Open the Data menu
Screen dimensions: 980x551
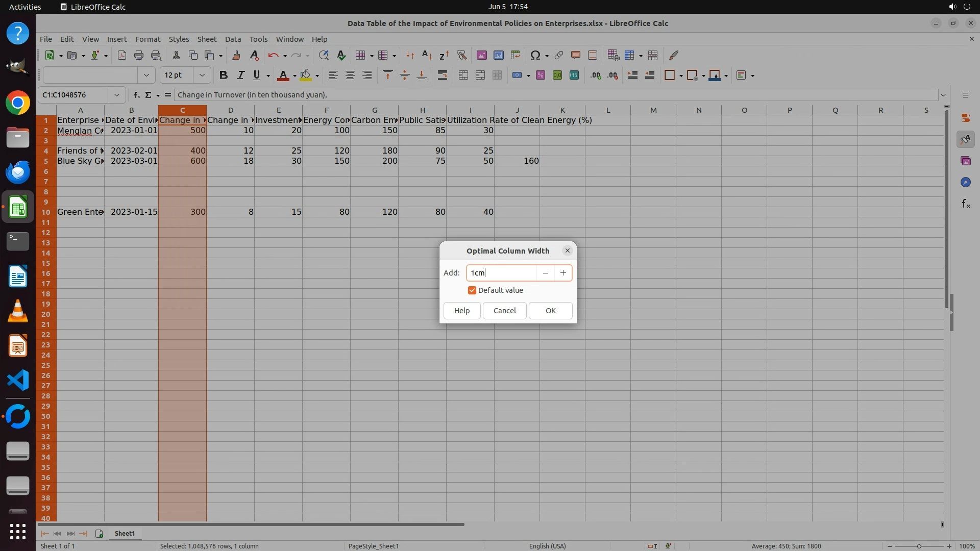[x=233, y=39]
